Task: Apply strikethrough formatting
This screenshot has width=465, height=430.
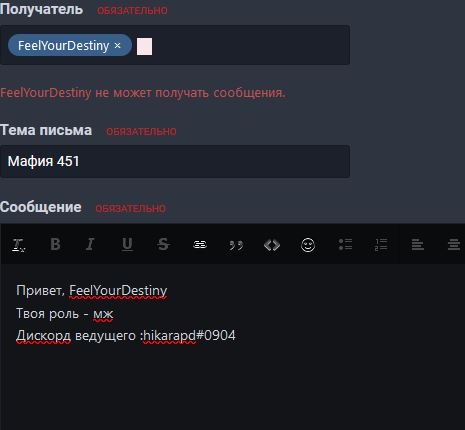Action: 163,244
